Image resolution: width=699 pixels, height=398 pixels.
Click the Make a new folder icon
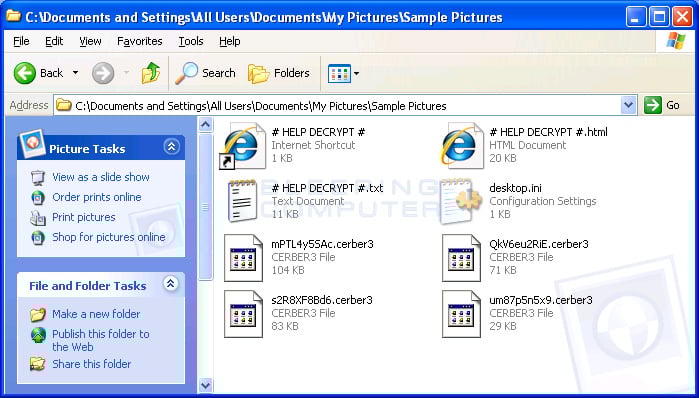[x=38, y=315]
